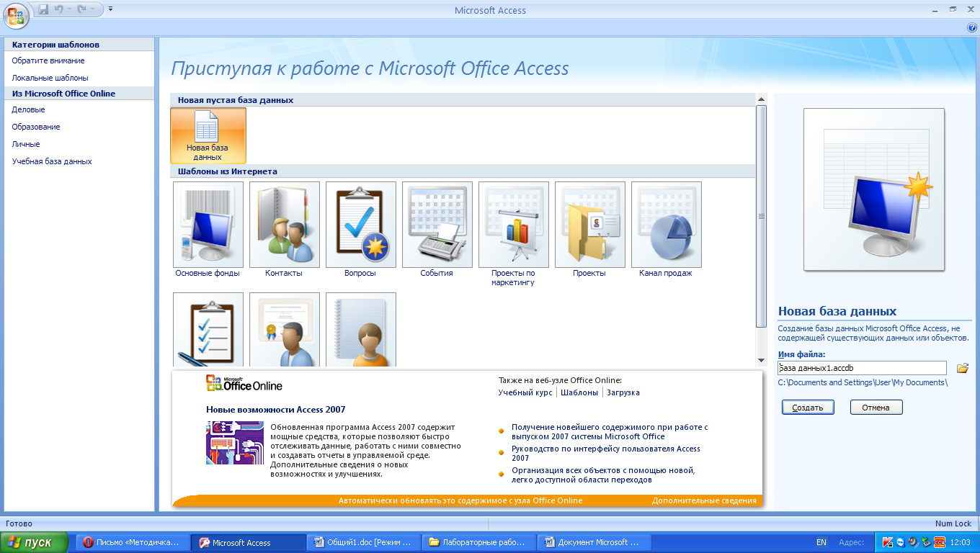Open the Redo history dropdown arrow
The image size is (980, 553).
pyautogui.click(x=92, y=9)
